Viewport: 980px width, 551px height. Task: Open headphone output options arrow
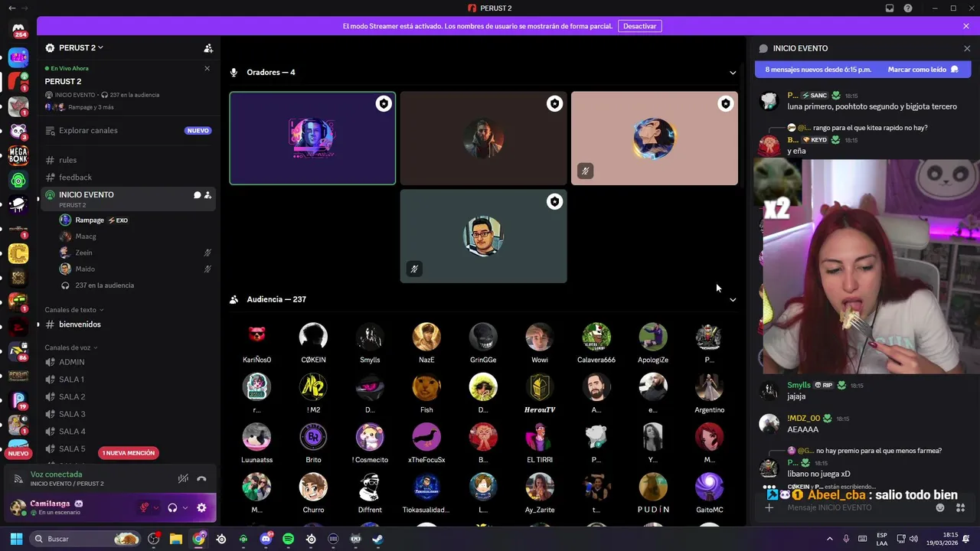pos(185,507)
